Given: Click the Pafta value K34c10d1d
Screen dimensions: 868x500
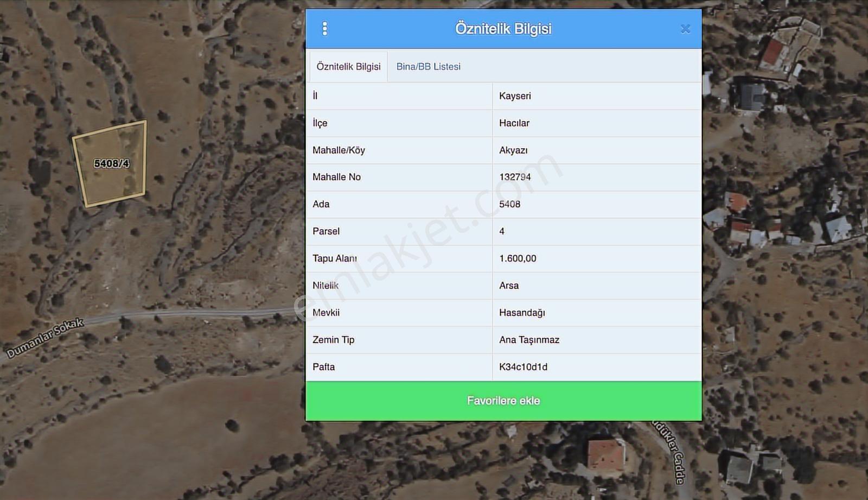Looking at the screenshot, I should [x=523, y=367].
